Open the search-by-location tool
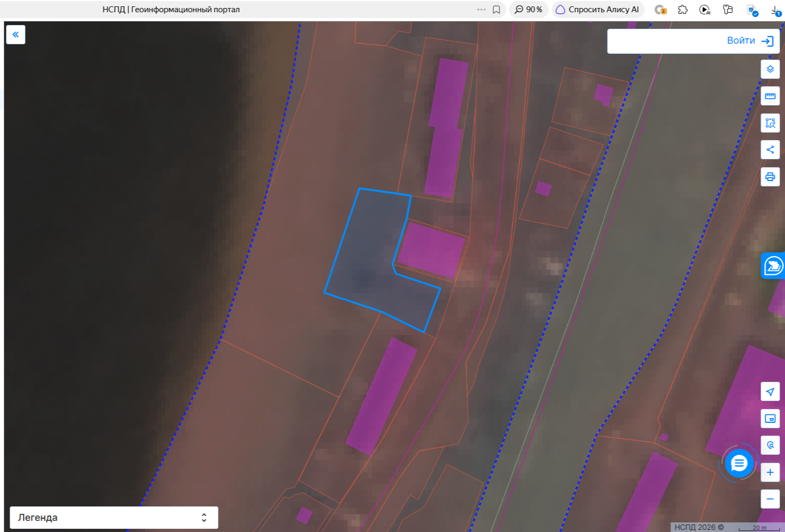This screenshot has height=532, width=785. coord(770,445)
